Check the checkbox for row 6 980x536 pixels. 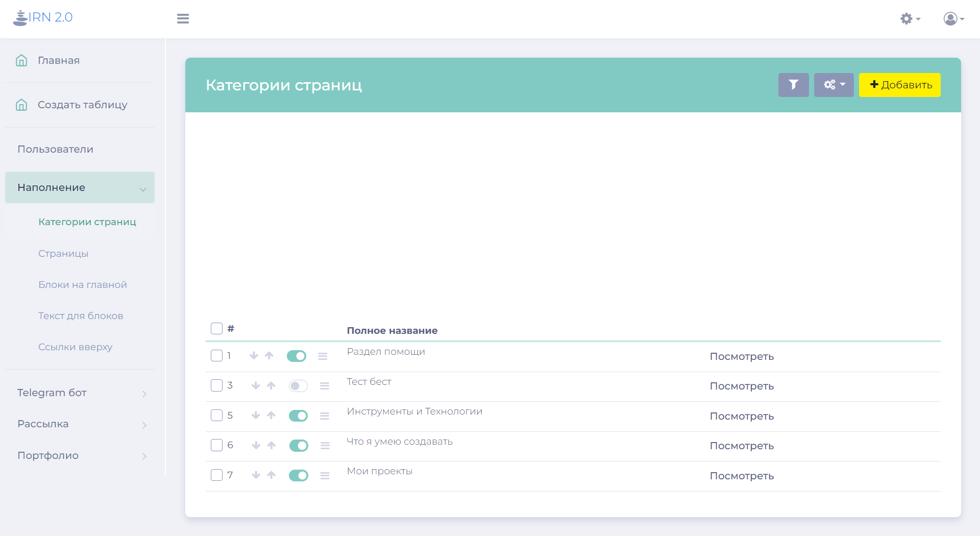pos(216,445)
